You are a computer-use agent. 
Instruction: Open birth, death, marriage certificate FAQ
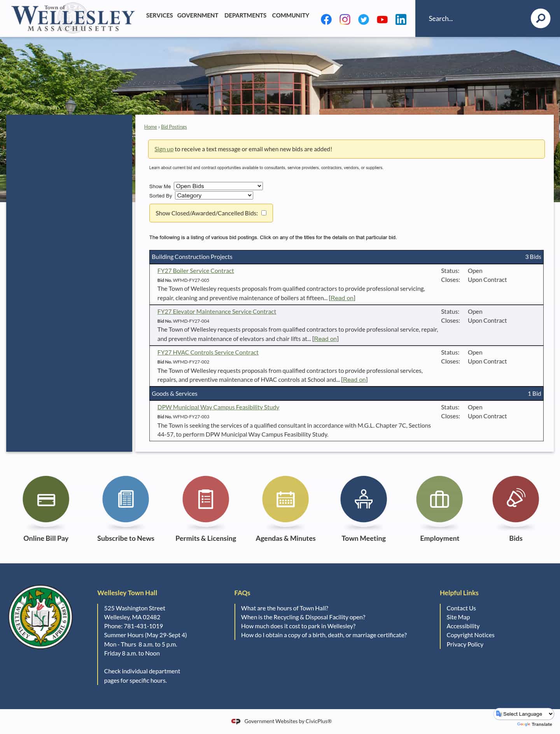pos(324,635)
